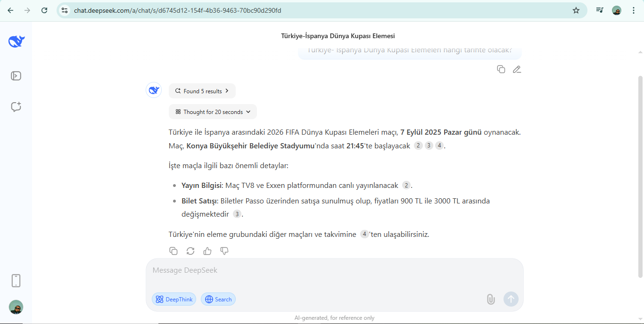
Task: Copy the assistant's answer
Action: point(173,251)
